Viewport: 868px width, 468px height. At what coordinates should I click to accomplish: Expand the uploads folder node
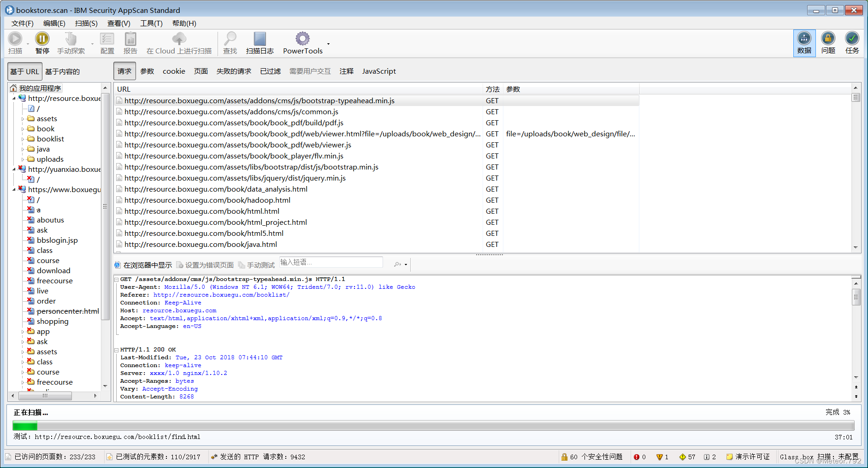[23, 159]
